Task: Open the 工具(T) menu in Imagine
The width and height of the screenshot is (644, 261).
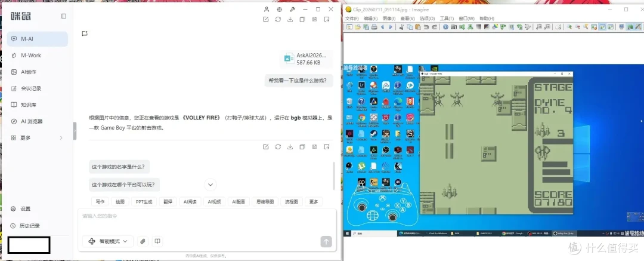Action: pos(447,19)
